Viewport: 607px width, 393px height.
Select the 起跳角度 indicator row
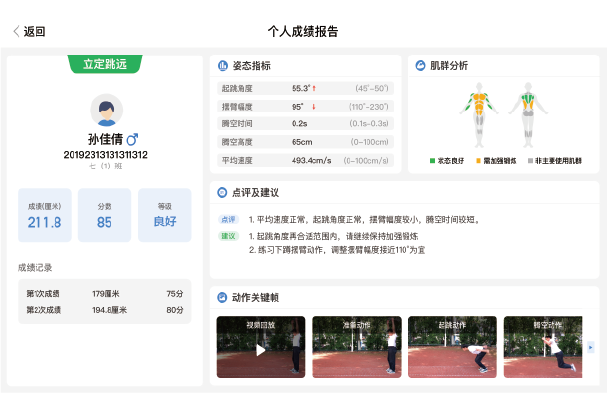[x=305, y=88]
